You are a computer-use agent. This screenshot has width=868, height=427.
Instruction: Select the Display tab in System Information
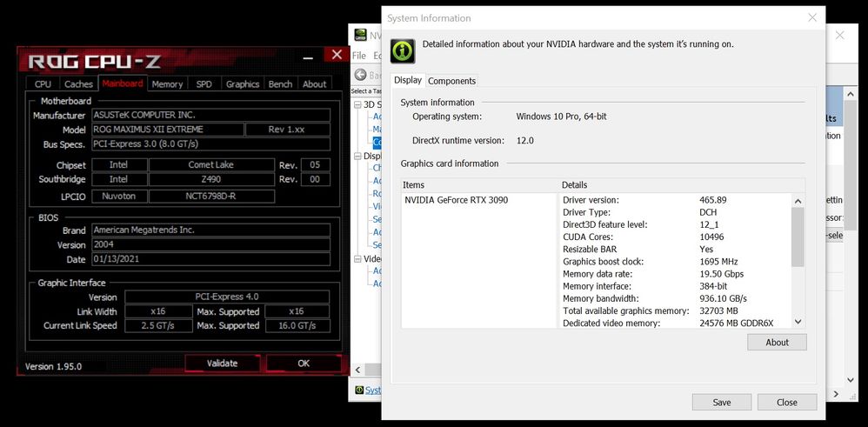point(408,80)
